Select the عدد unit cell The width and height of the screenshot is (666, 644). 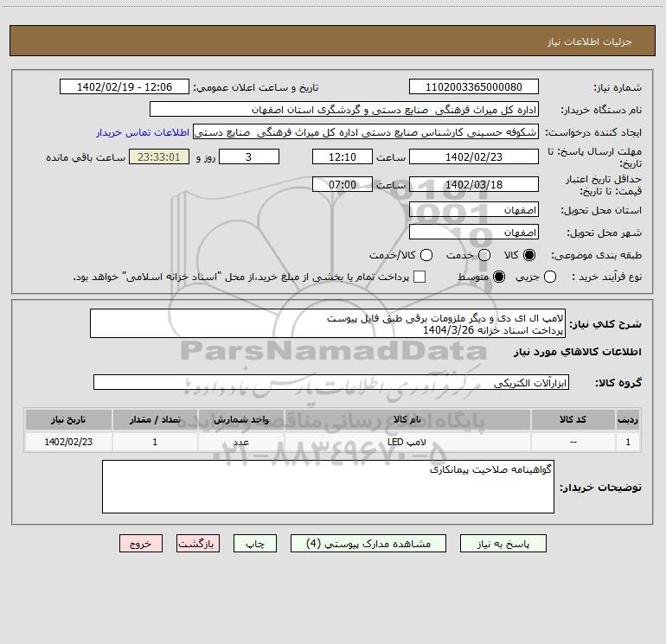coord(240,442)
